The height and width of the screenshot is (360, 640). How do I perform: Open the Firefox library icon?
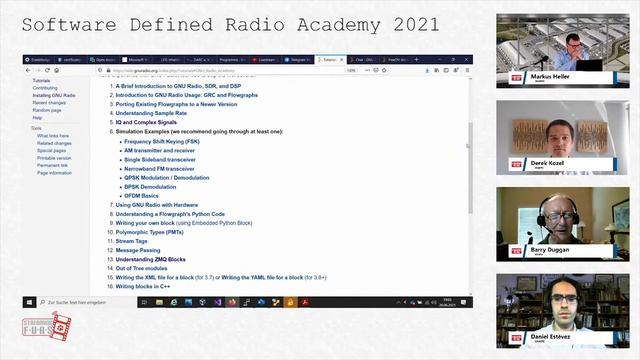(x=437, y=70)
